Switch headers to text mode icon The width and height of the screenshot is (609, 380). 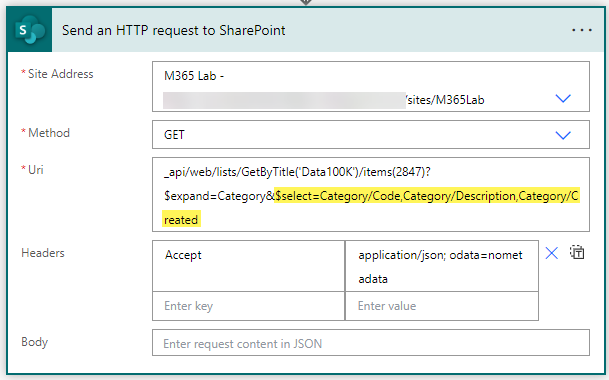tap(577, 252)
